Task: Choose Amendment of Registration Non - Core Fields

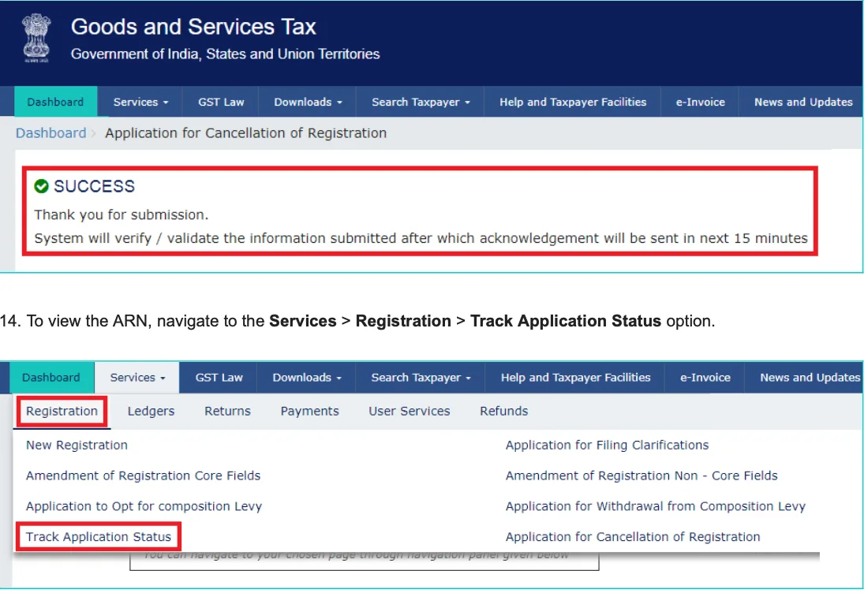Action: tap(642, 476)
